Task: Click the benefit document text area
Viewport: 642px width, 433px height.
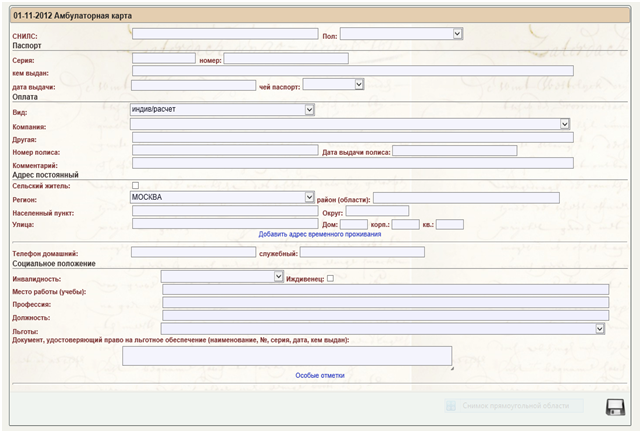Action: (x=287, y=356)
